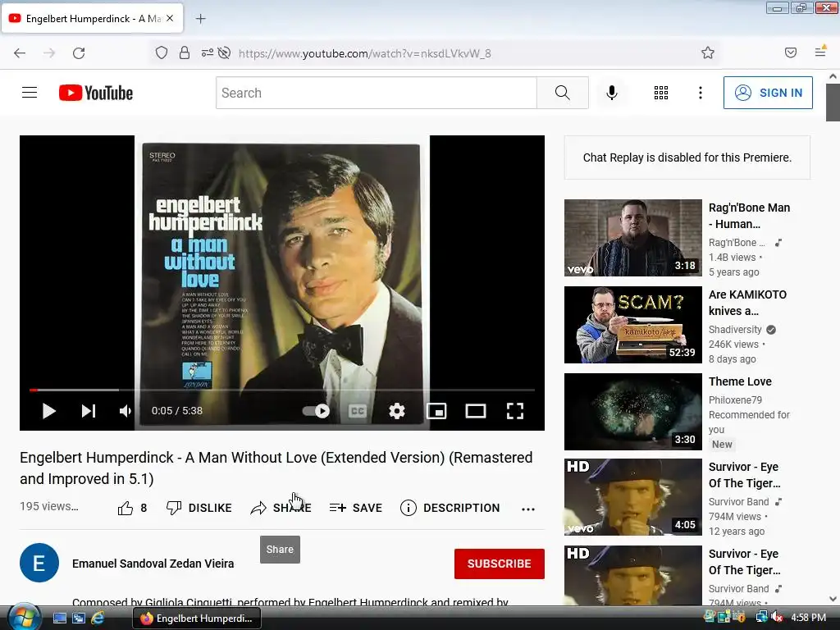Click autoplay blocked icon in address bar
Image resolution: width=840 pixels, height=630 pixels.
click(225, 52)
